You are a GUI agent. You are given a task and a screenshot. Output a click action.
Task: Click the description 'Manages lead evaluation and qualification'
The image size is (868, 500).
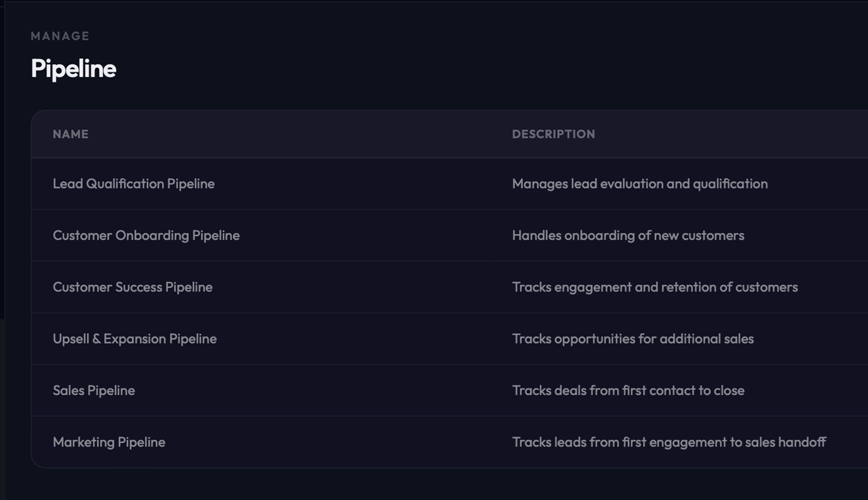tap(640, 183)
